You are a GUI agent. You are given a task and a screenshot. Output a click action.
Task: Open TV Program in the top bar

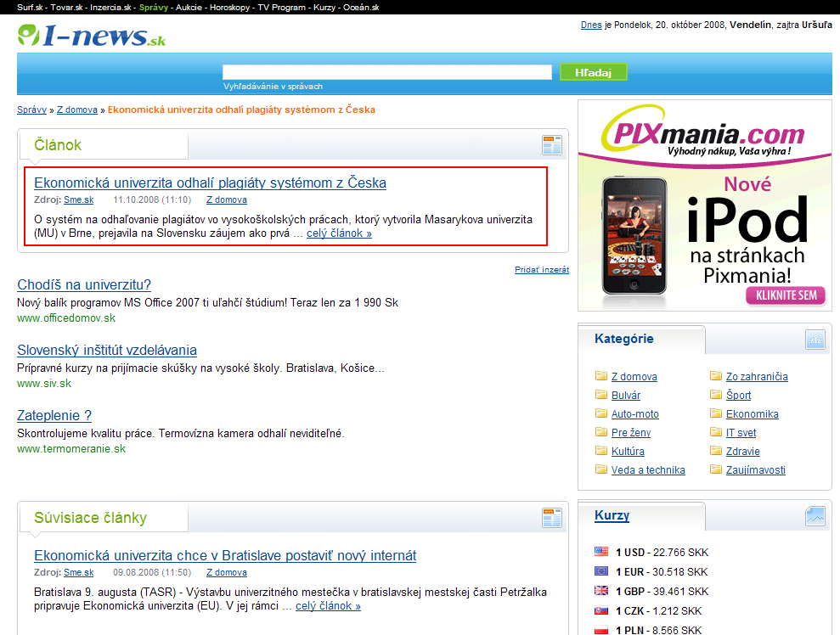pos(282,8)
